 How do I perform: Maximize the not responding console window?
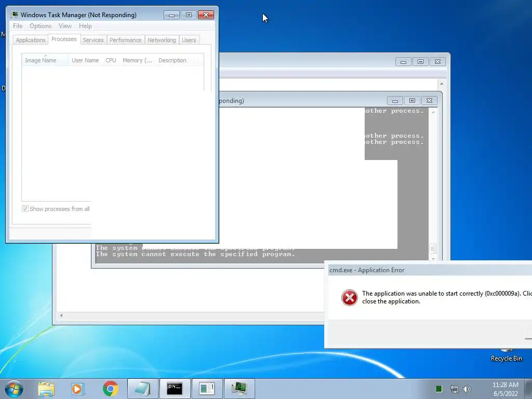(412, 101)
